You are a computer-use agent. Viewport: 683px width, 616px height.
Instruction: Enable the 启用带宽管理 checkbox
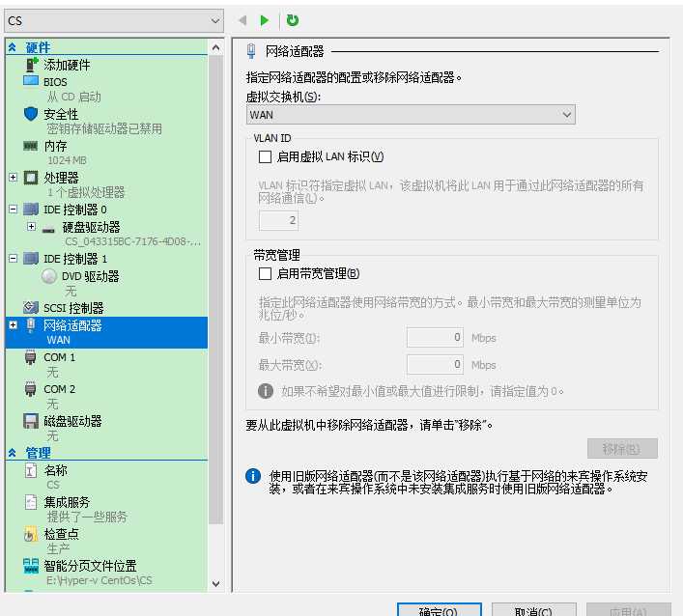(x=265, y=273)
